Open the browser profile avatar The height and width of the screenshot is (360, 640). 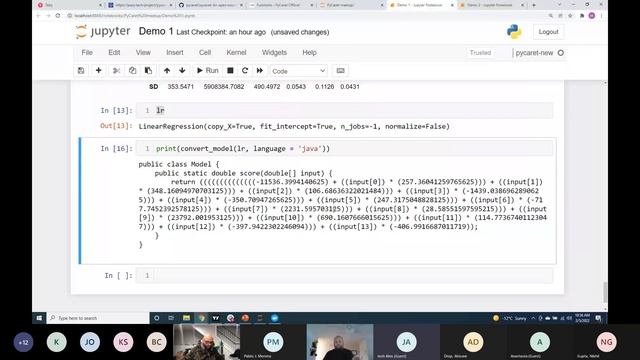pos(592,16)
